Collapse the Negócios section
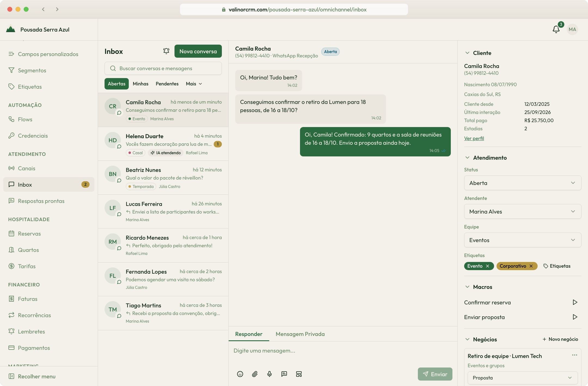 click(467, 339)
